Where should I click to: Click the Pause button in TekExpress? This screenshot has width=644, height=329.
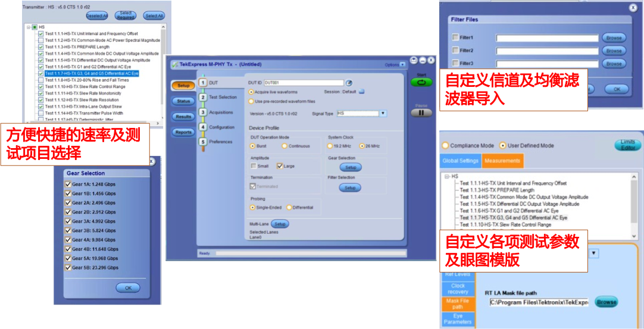pos(421,111)
